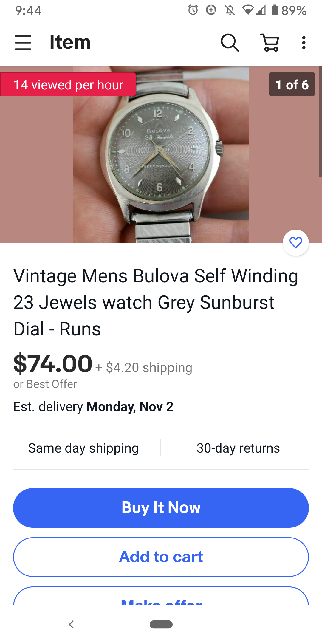Toggle the heart watchlist button

(x=296, y=243)
